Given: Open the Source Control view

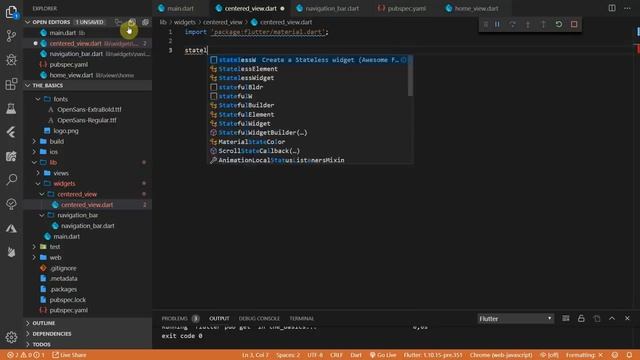Looking at the screenshot, I should (11, 36).
